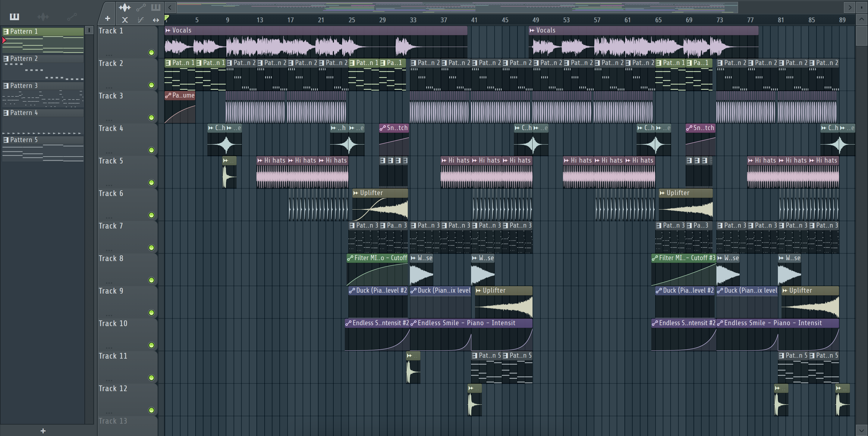Click bar 41 on the timeline ruler
Image resolution: width=868 pixels, height=436 pixels.
pyautogui.click(x=474, y=20)
